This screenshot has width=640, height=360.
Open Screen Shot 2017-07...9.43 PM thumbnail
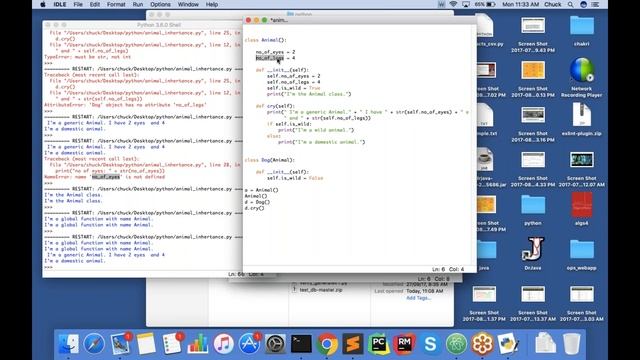pyautogui.click(x=533, y=25)
